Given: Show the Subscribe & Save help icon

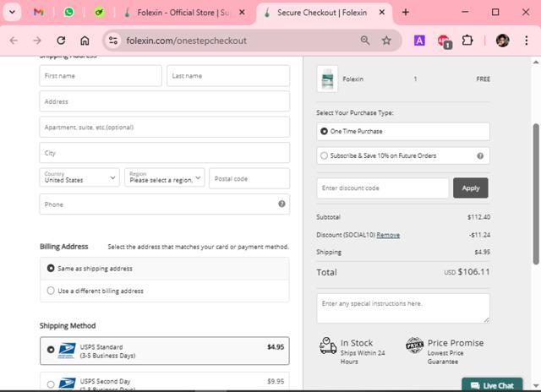Looking at the screenshot, I should (480, 155).
